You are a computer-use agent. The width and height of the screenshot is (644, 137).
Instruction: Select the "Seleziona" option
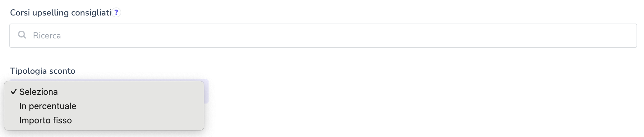pos(39,92)
